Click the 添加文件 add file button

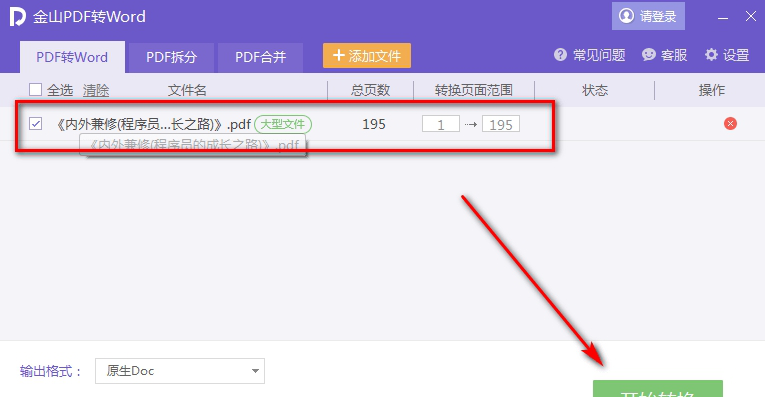(366, 56)
